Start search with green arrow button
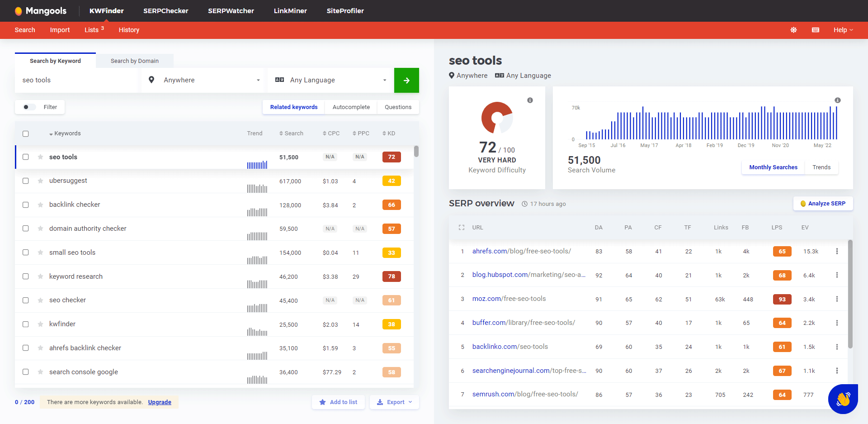This screenshot has width=868, height=424. click(406, 80)
